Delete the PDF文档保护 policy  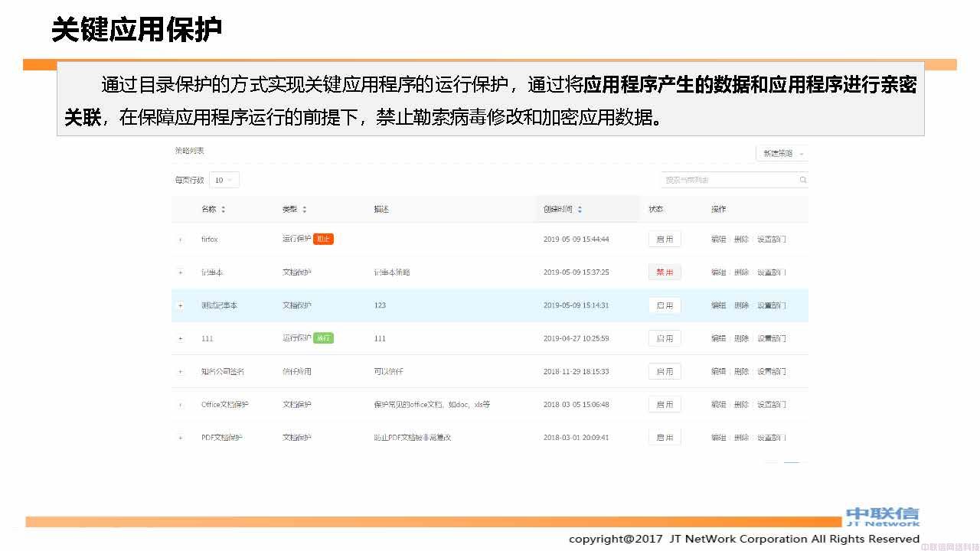741,438
